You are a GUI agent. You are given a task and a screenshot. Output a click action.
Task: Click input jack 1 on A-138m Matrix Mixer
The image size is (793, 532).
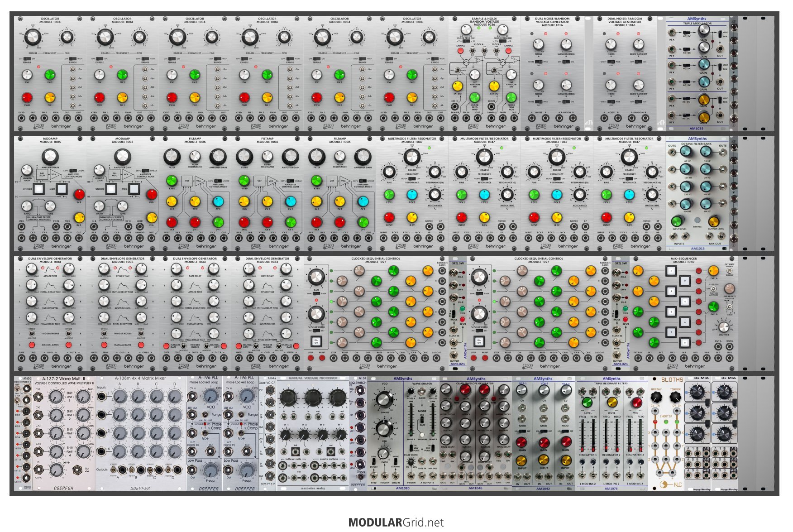[103, 397]
